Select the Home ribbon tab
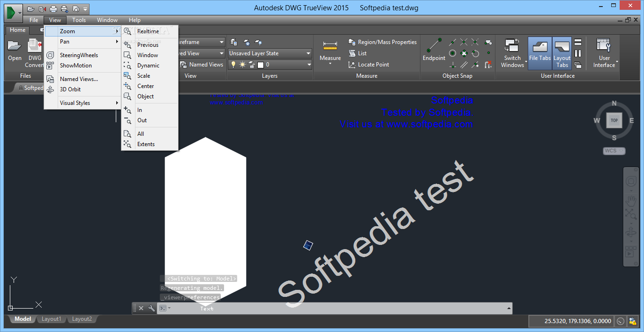Image resolution: width=644 pixels, height=332 pixels. pos(18,30)
